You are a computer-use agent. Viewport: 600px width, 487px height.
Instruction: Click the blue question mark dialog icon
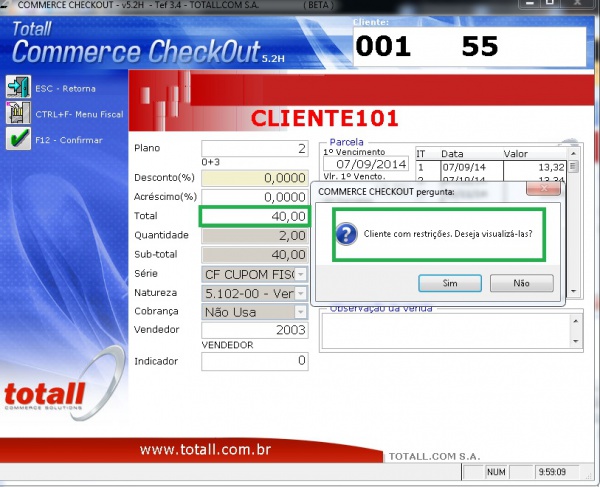pos(347,234)
